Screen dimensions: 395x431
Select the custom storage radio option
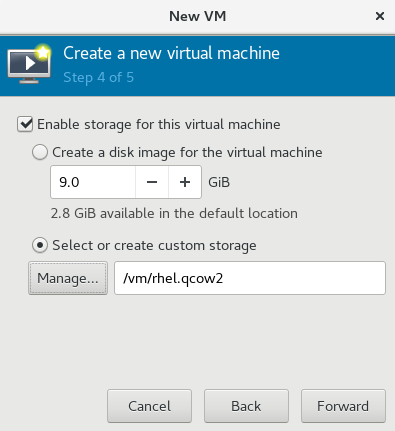click(x=40, y=245)
